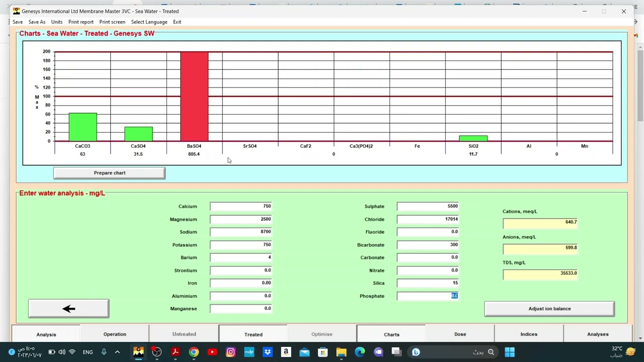Click the Magnesium value field
644x362 pixels.
coord(241,219)
